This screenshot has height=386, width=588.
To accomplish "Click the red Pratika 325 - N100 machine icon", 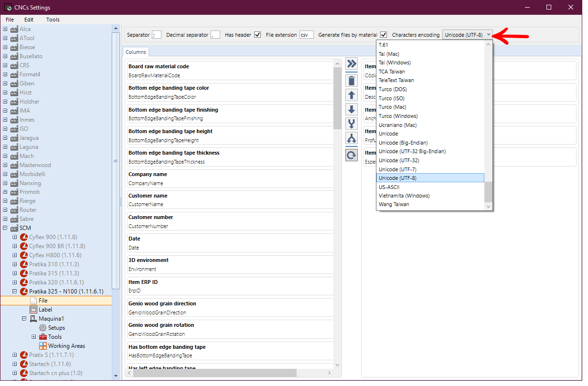I will [24, 292].
